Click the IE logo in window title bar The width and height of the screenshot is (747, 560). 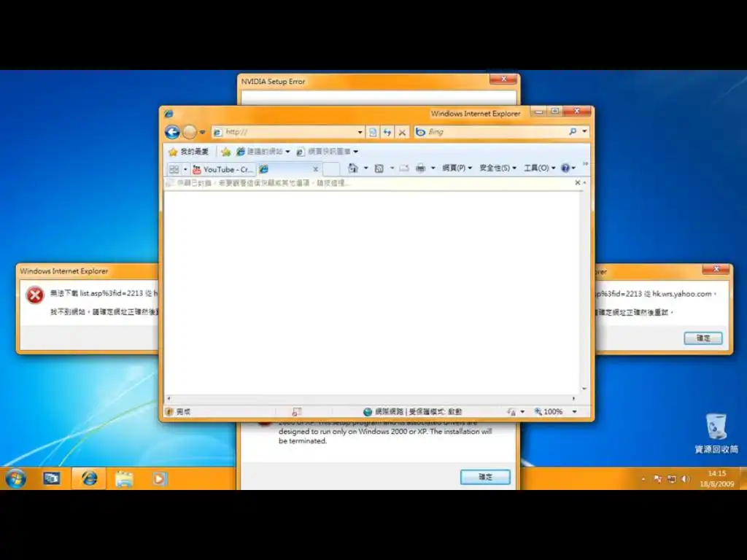[x=169, y=114]
